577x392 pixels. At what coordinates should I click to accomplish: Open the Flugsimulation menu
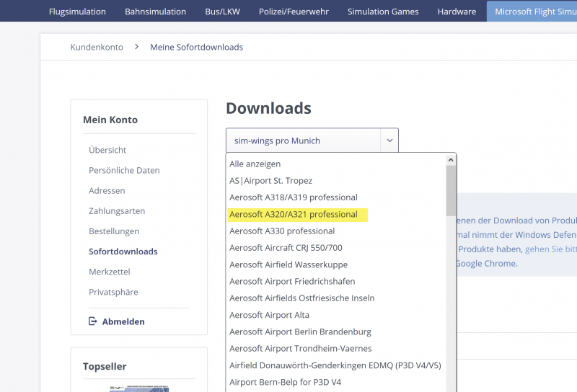click(77, 12)
